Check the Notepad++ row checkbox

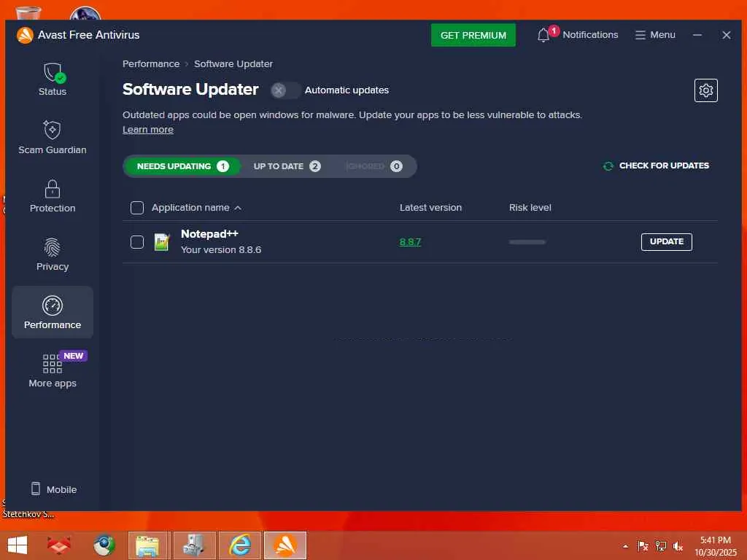(x=137, y=242)
